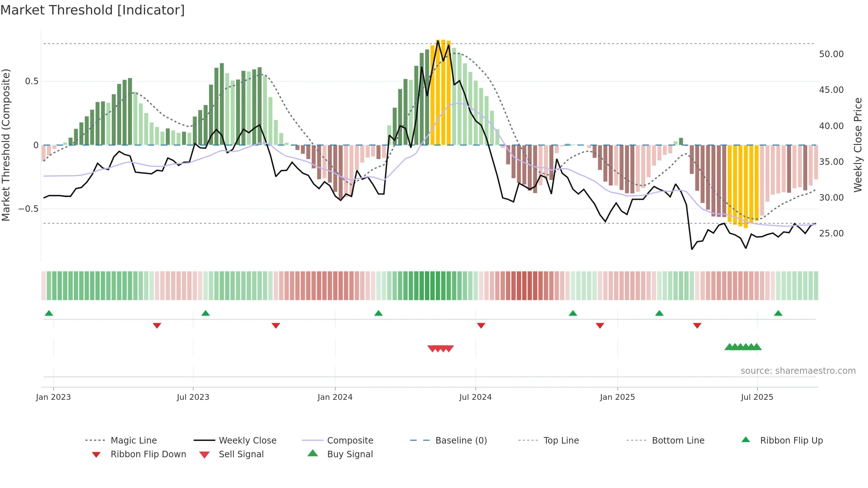Click the Jul 2024 date axis label

pyautogui.click(x=476, y=397)
